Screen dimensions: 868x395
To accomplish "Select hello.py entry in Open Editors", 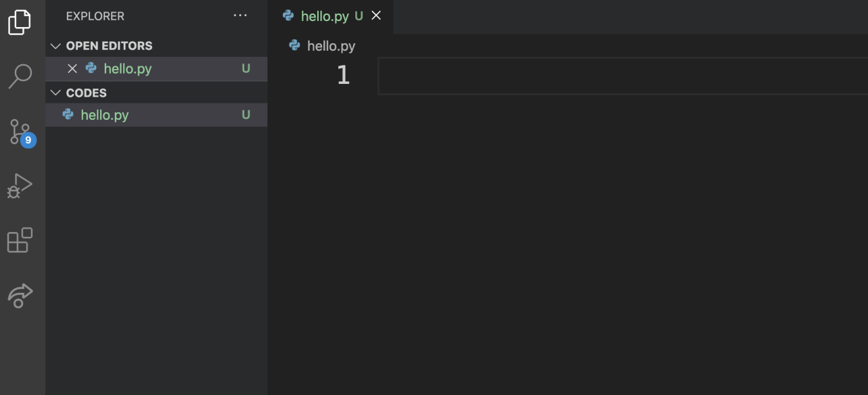I will (x=156, y=68).
